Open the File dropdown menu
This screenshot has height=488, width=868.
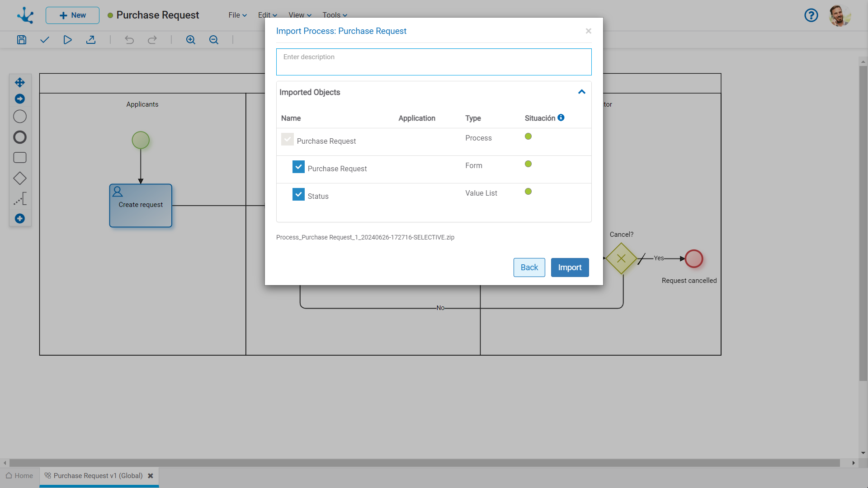237,15
